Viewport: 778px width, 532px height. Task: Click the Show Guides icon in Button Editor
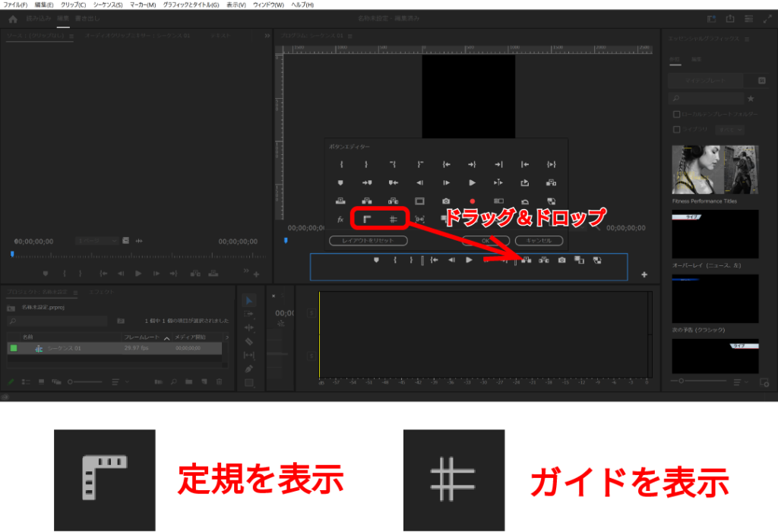(x=393, y=220)
